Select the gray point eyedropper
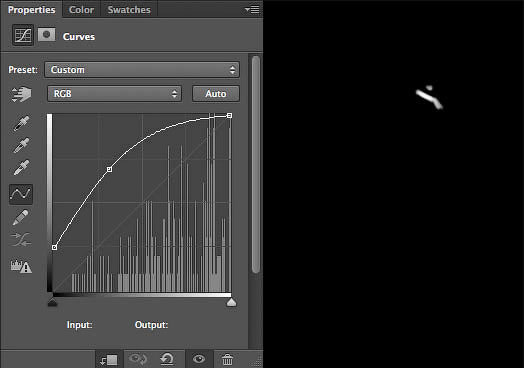This screenshot has width=524, height=368. [21, 145]
